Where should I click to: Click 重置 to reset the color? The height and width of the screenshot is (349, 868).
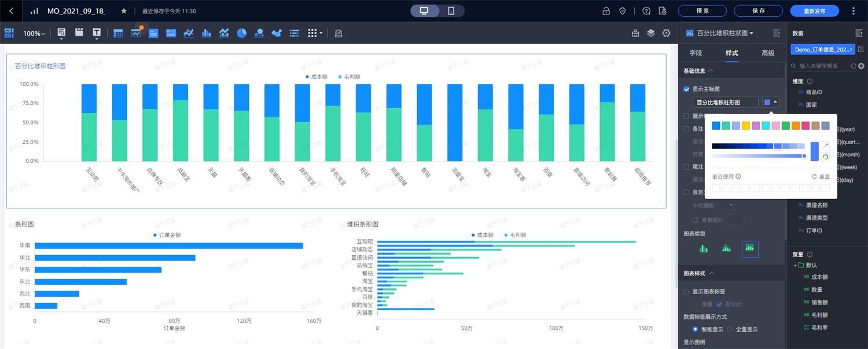coord(821,177)
